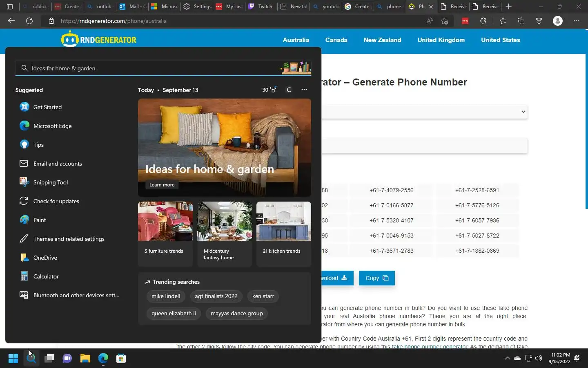Select New Zealand in site navigation
The image size is (588, 368).
click(382, 40)
